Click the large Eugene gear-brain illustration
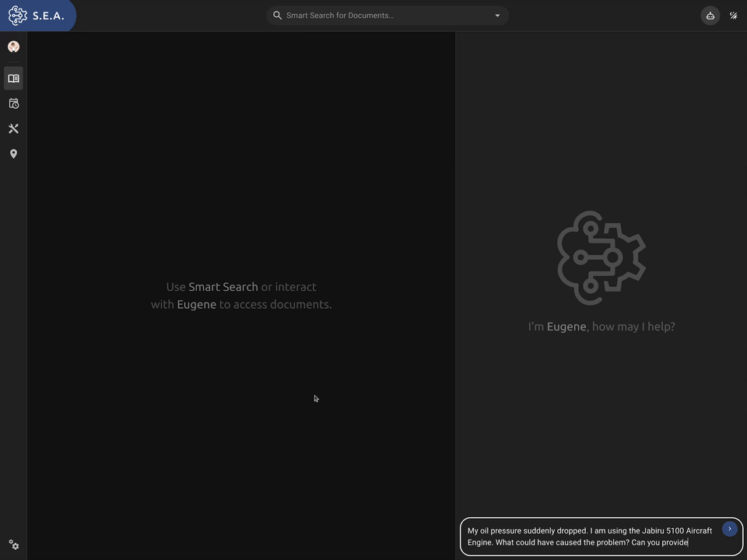Viewport: 747px width, 560px height. coord(601,257)
